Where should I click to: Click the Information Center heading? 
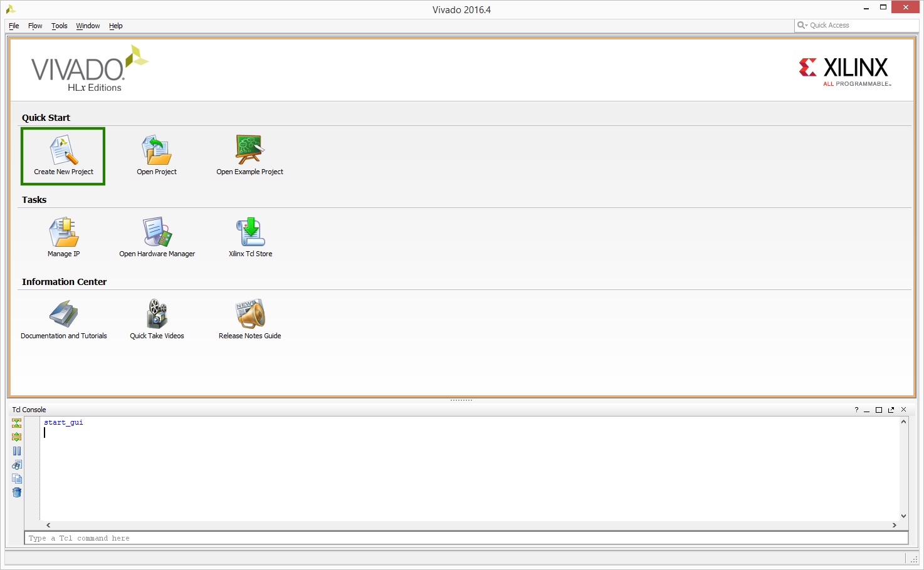64,282
